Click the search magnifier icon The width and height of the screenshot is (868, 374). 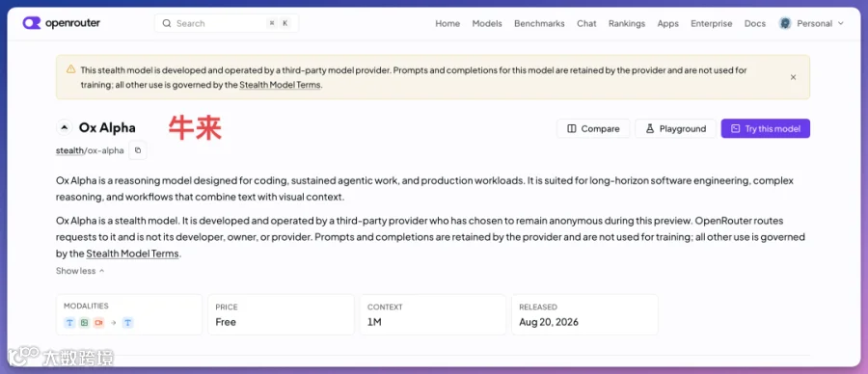coord(166,23)
